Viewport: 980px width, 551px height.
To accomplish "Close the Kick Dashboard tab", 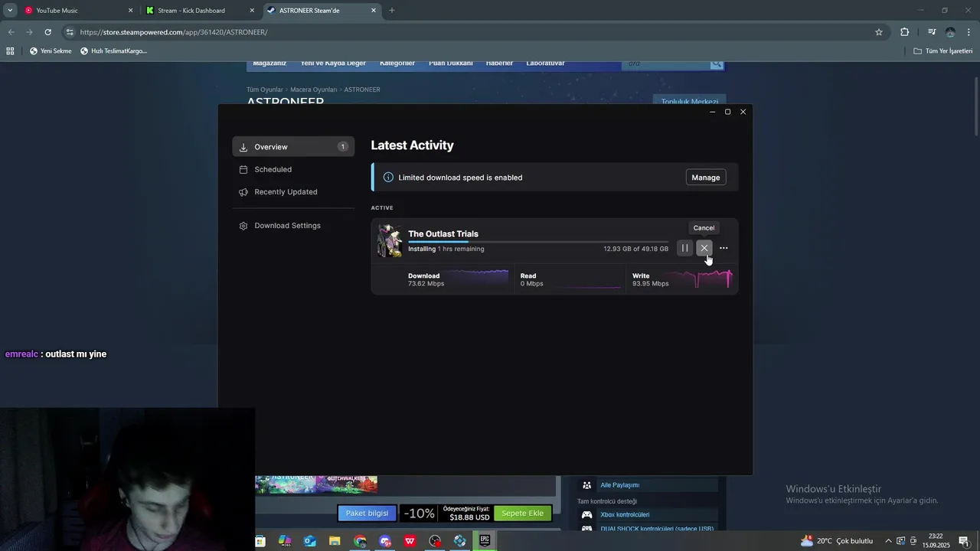I will (252, 11).
